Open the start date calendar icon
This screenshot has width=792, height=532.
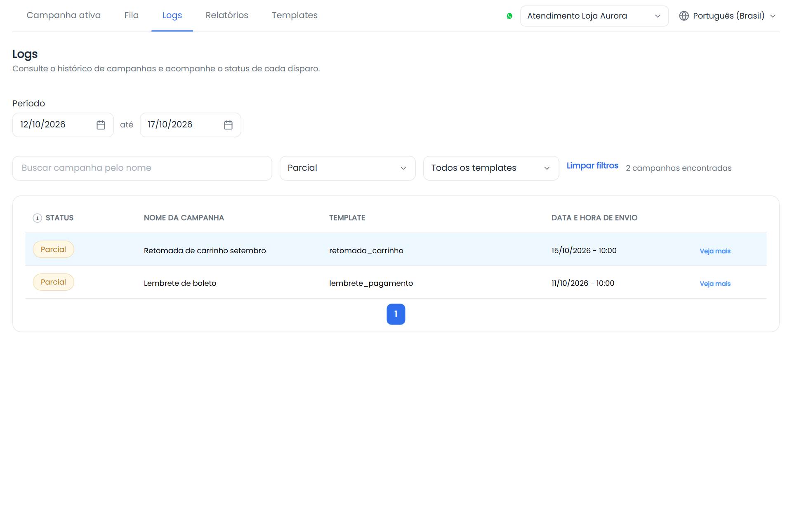pos(101,125)
